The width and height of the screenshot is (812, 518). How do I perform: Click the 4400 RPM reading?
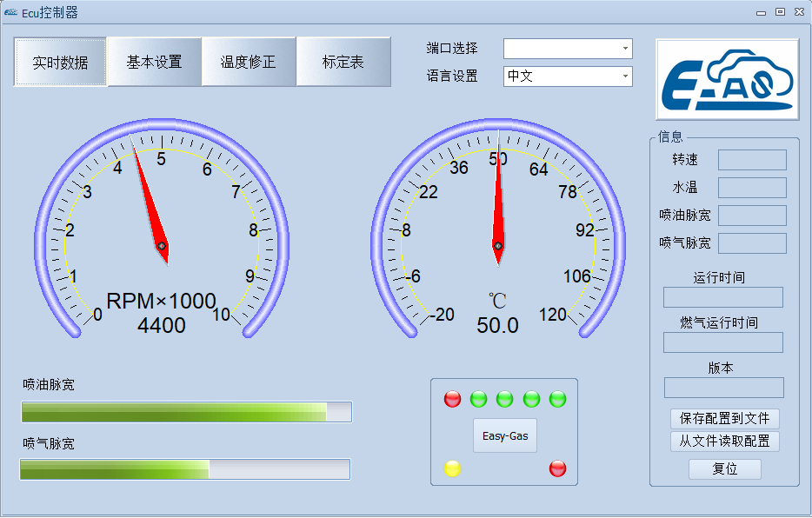(162, 326)
